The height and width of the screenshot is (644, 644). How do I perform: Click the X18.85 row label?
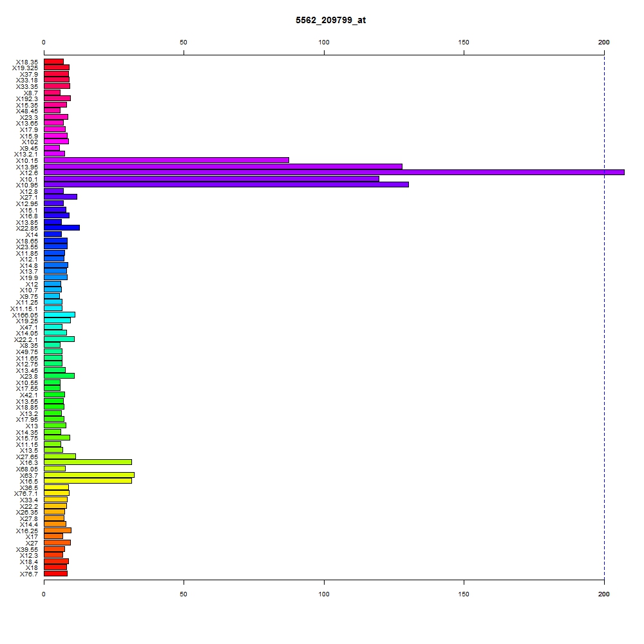pos(27,408)
